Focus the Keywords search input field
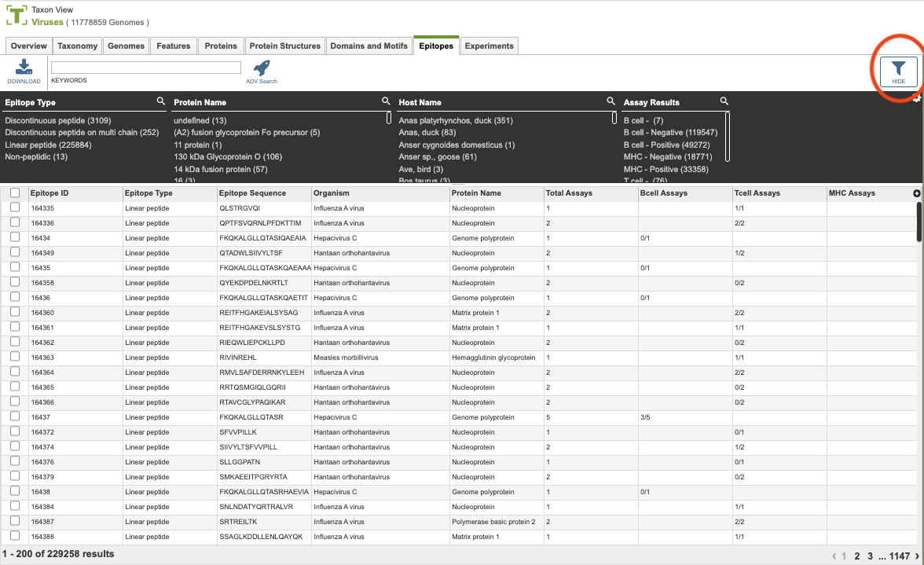The height and width of the screenshot is (565, 924). pyautogui.click(x=146, y=68)
